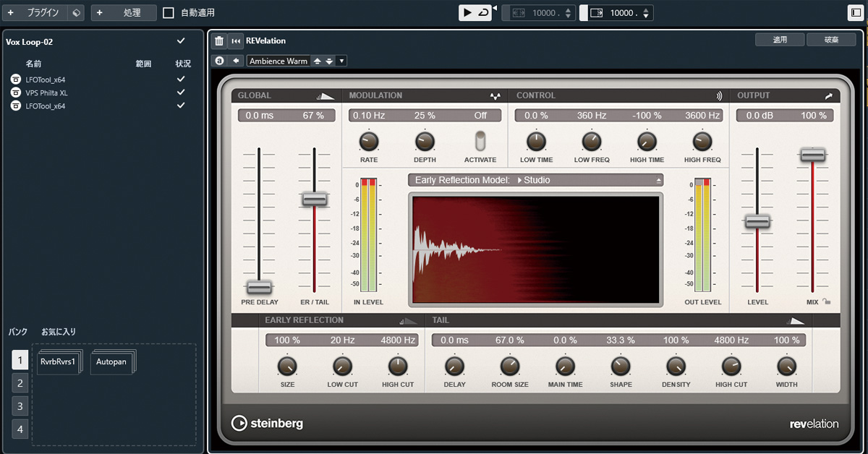
Task: Click the 適用 button
Action: point(780,40)
